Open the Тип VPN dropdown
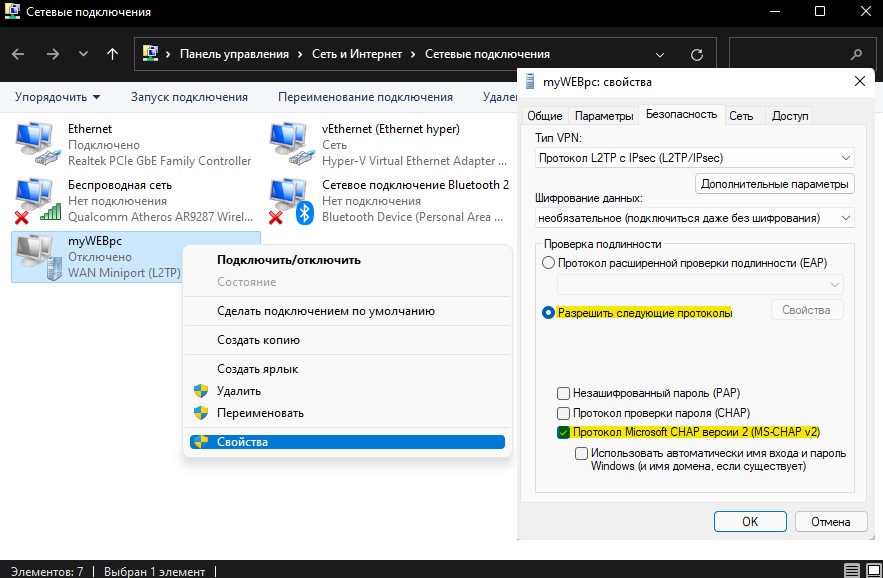The image size is (883, 578). [x=694, y=158]
